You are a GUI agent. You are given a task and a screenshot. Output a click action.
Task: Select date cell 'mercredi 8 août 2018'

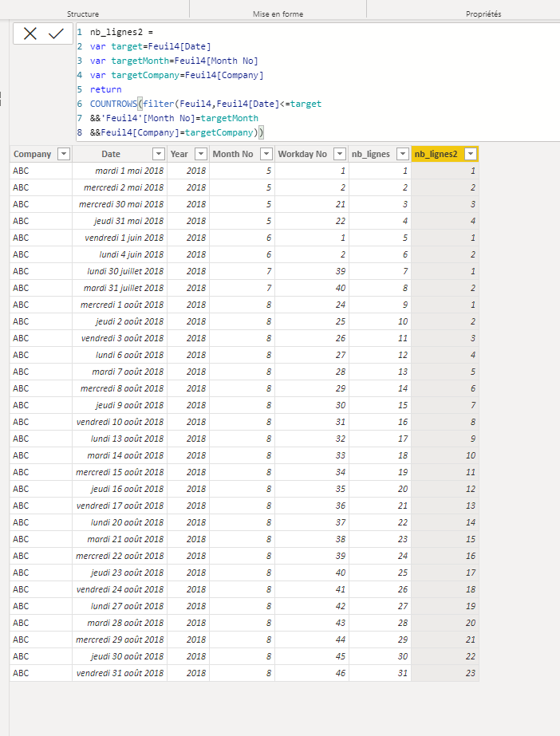coord(120,388)
